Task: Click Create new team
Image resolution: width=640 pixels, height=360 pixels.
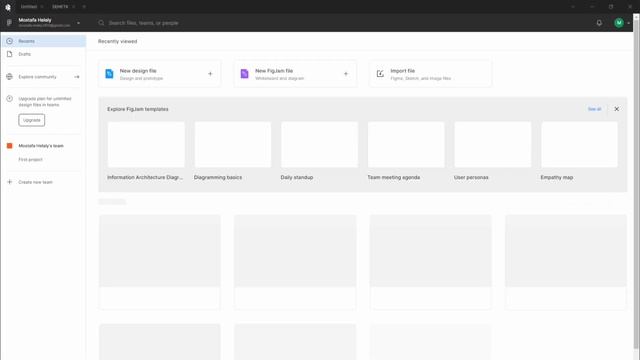Action: pos(36,182)
